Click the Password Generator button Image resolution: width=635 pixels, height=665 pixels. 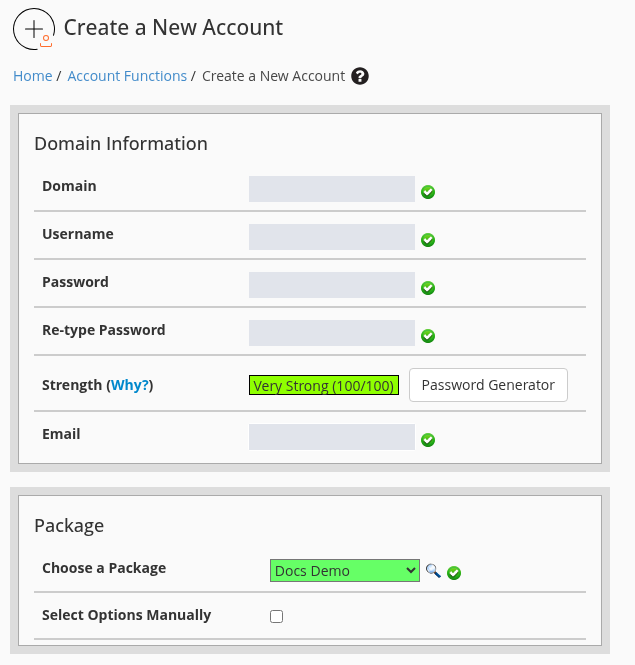point(488,385)
